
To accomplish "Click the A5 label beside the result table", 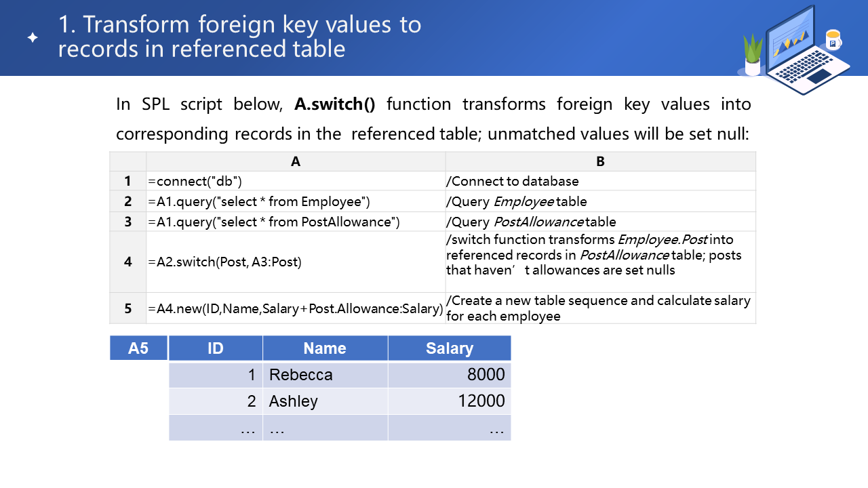I will tap(138, 348).
